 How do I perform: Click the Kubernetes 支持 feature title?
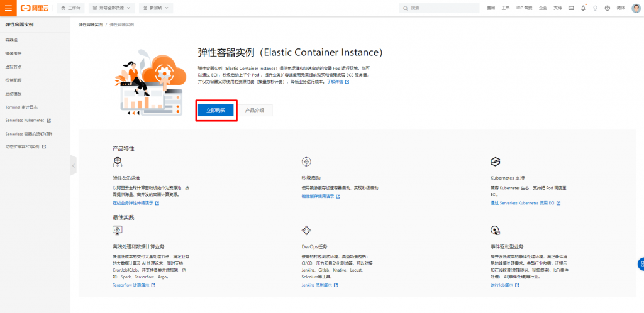click(508, 178)
